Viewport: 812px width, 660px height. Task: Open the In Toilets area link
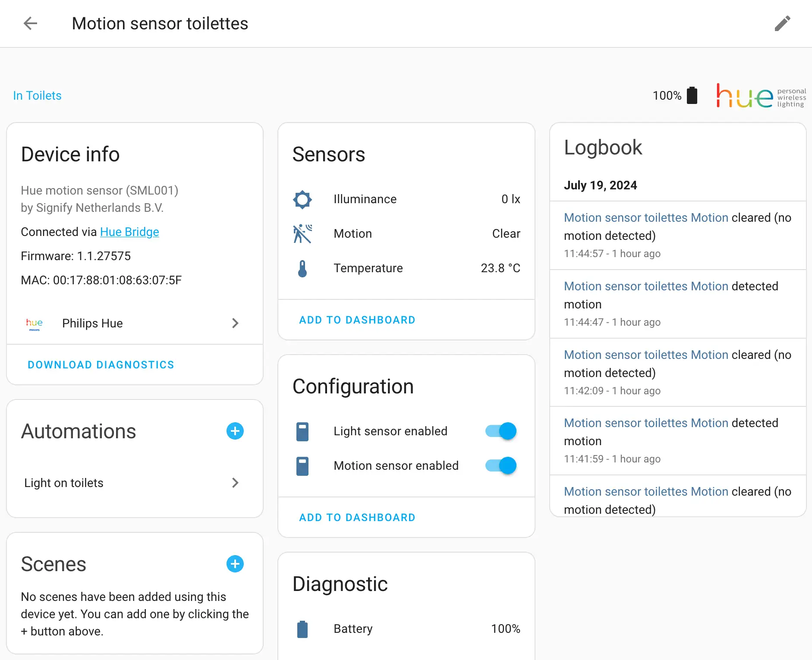(x=37, y=96)
